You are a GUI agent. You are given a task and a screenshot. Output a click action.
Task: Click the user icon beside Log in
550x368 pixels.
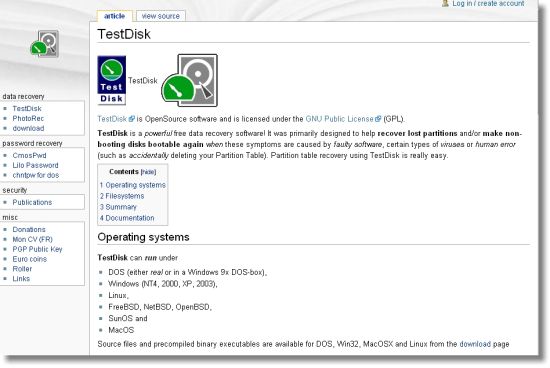click(445, 3)
